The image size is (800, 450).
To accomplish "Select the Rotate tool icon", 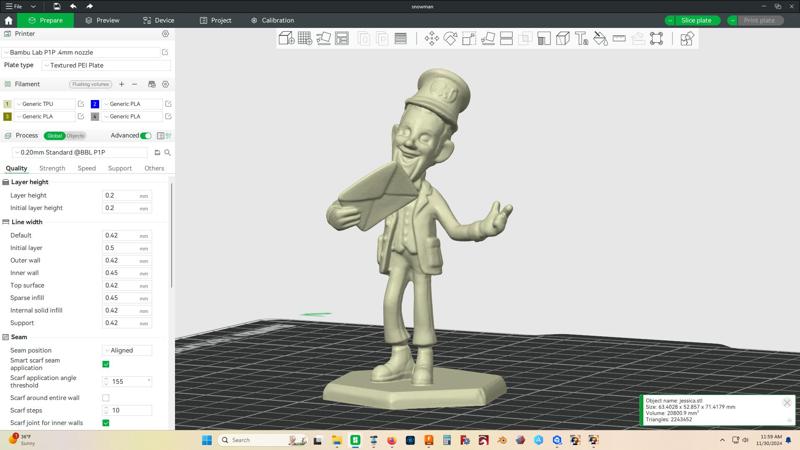I will point(450,38).
